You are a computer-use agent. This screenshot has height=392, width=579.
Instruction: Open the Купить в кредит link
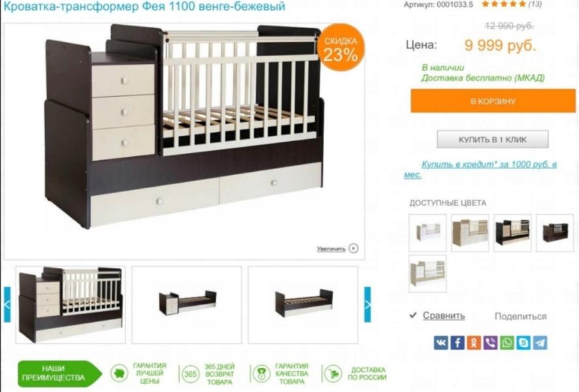coord(480,169)
